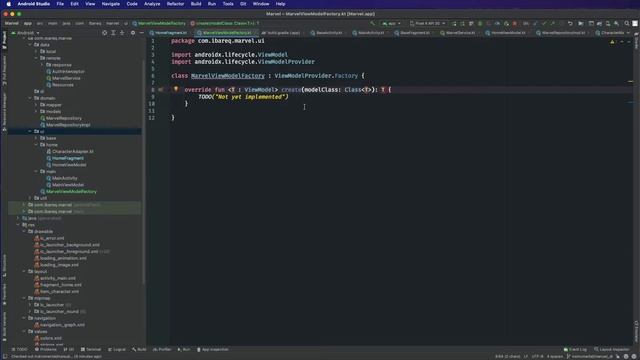Open the app run configuration dropdown
Viewport: 640px width, 360px height.
[391, 24]
